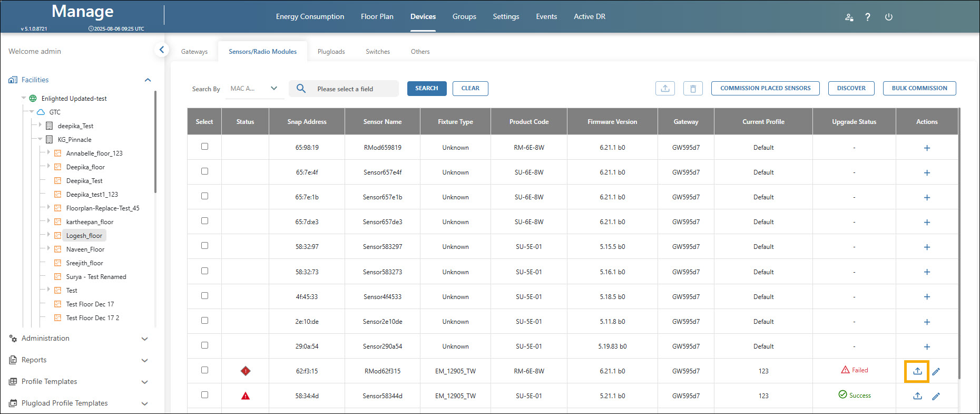Check the box for Sensor2e10de
Image resolution: width=980 pixels, height=414 pixels.
pos(204,321)
